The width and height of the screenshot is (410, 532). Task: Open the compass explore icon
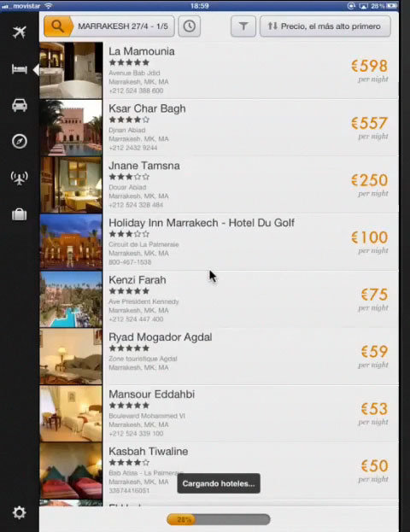click(x=20, y=141)
